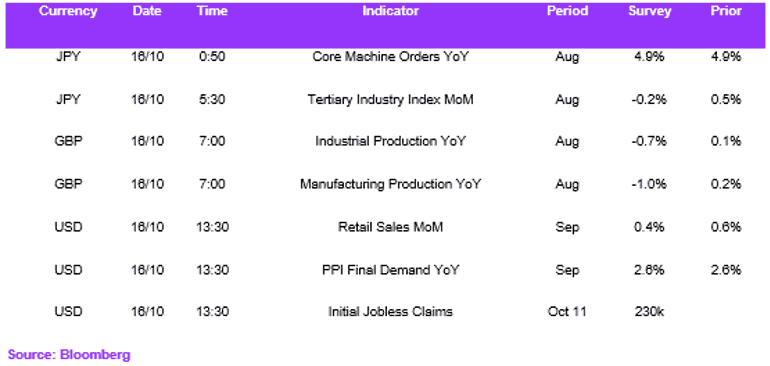Select PPI Final Demand YoY indicator
770x366 pixels.
click(390, 270)
